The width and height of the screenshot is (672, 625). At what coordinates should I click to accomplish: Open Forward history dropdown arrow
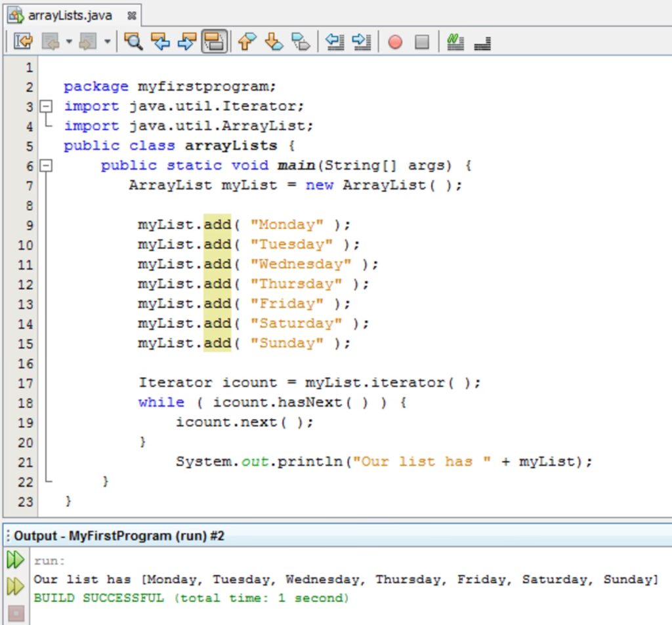coord(107,43)
